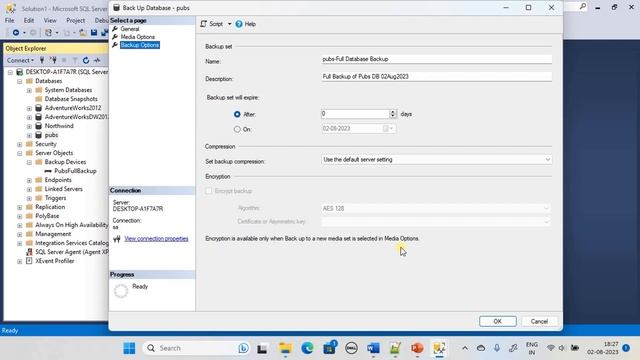Collapse the Databases folder

click(20, 81)
